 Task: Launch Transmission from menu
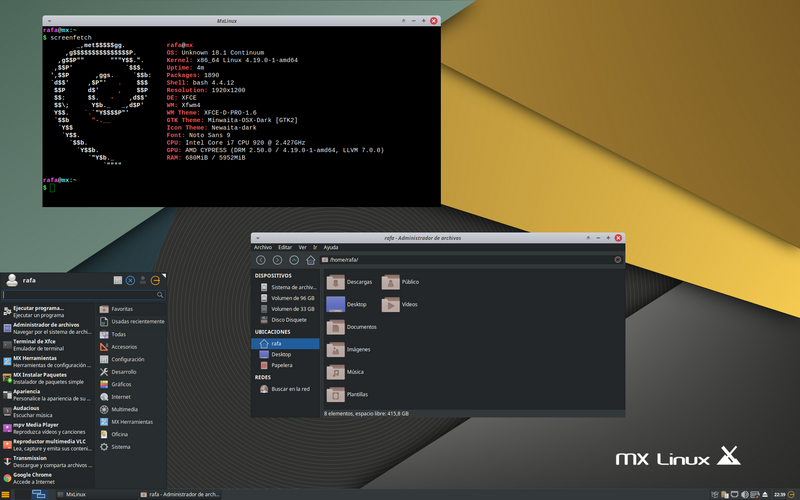47,462
